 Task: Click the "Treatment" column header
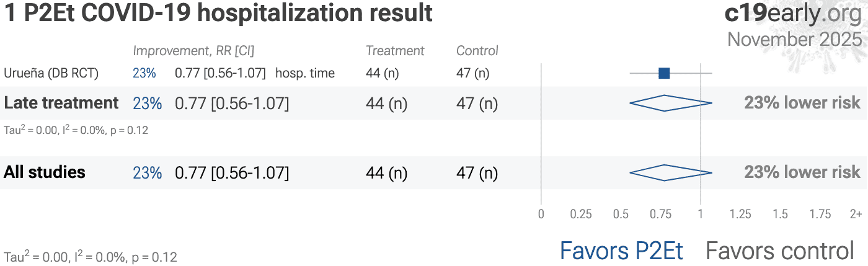tap(395, 51)
